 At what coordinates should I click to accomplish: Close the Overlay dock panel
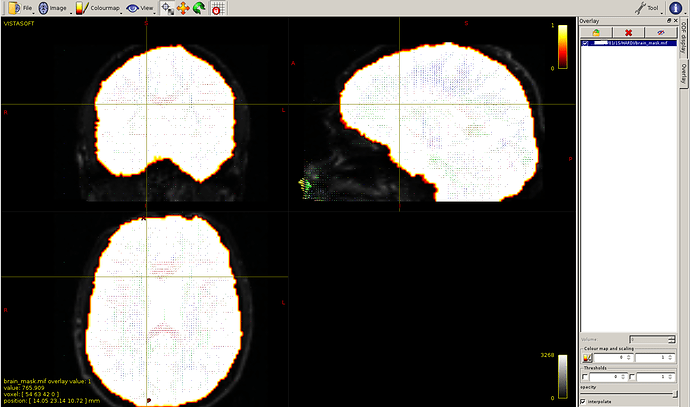(675, 21)
